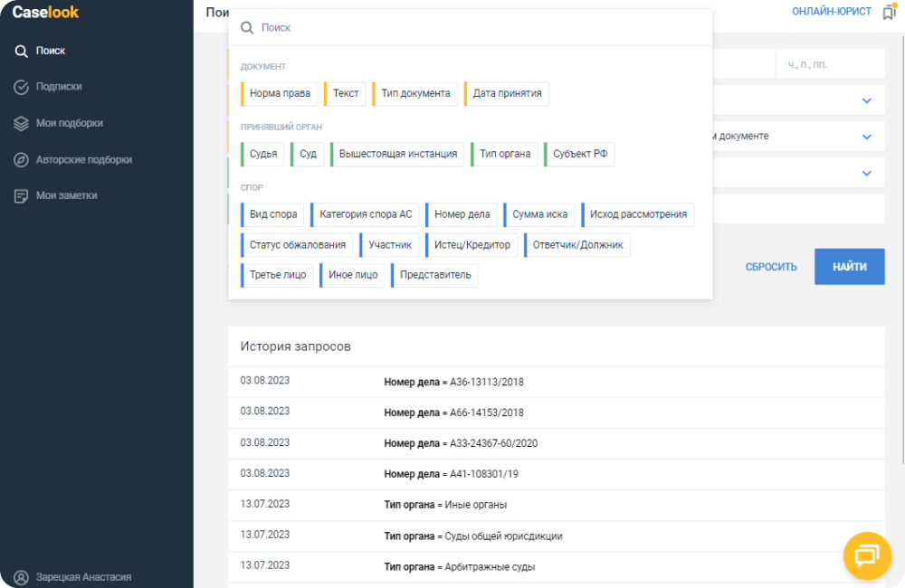This screenshot has width=905, height=588.
Task: Expand the third dropdown chevron on the right
Action: coord(866,173)
